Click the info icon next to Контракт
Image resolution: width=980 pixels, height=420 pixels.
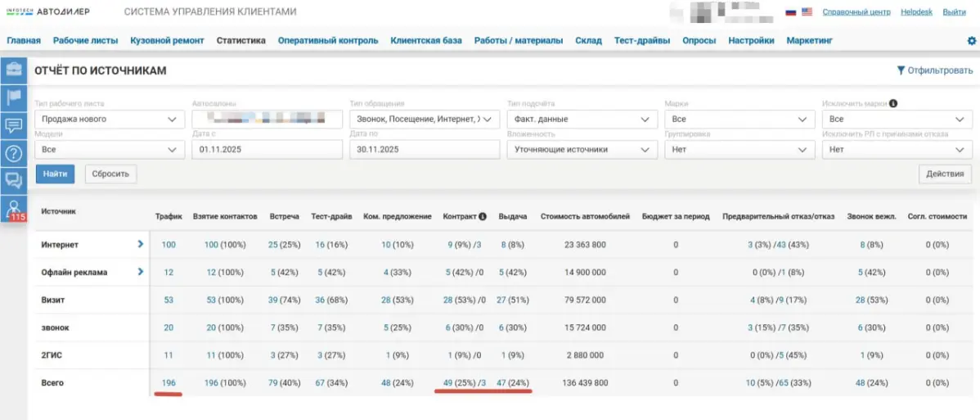pos(482,217)
